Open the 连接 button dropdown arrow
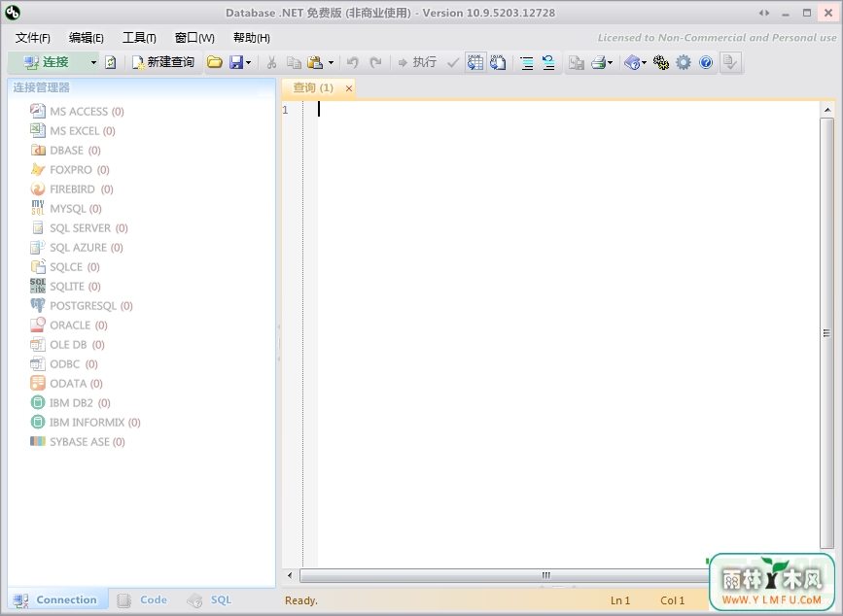The height and width of the screenshot is (616, 843). coord(93,62)
